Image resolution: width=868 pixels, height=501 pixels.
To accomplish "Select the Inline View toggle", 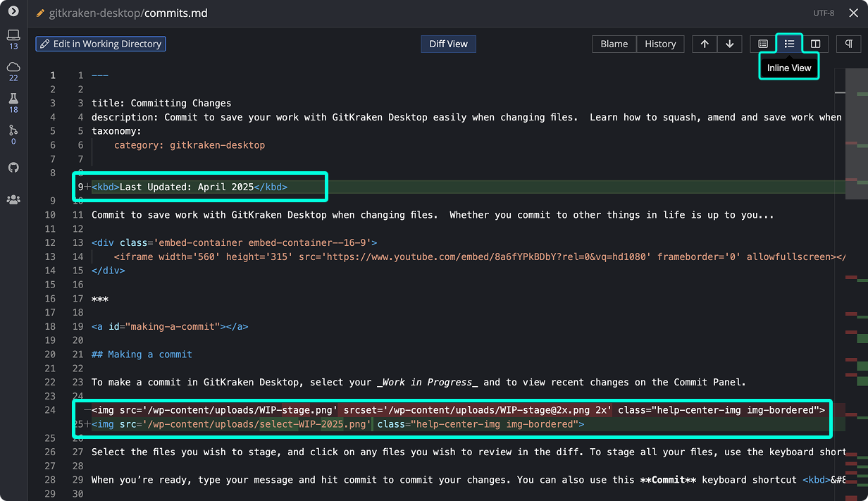I will (789, 44).
